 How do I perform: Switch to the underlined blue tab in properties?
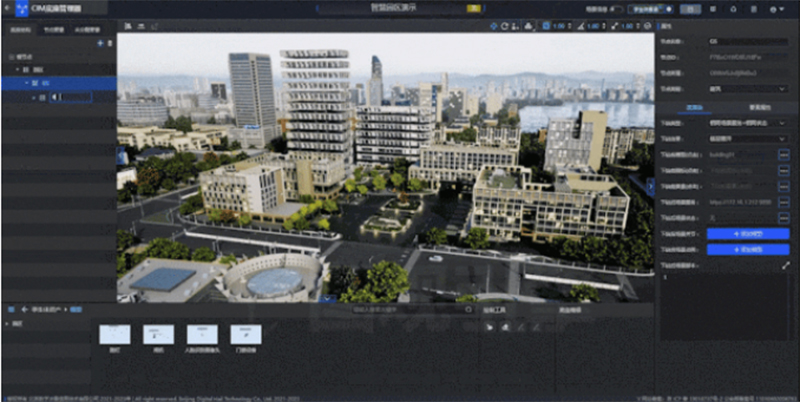(x=695, y=108)
